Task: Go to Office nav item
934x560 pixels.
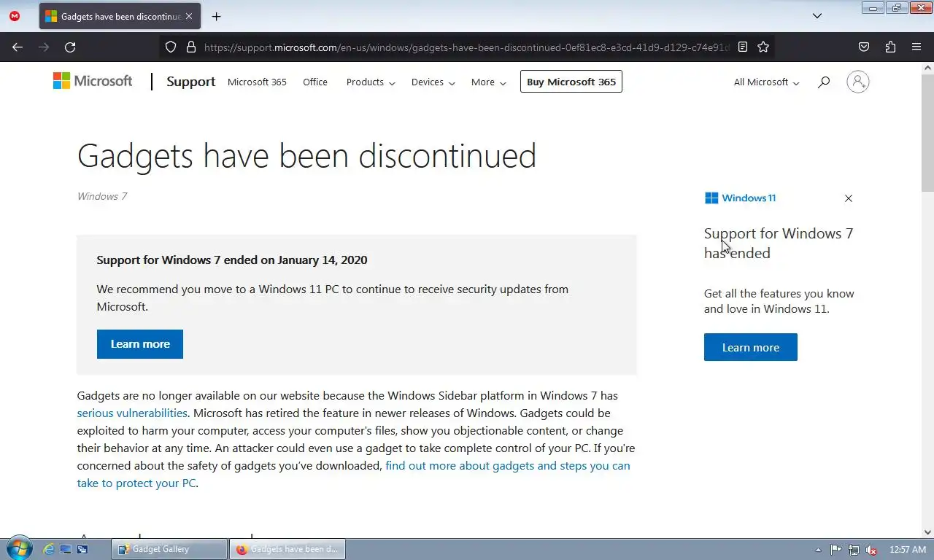Action: click(x=315, y=82)
